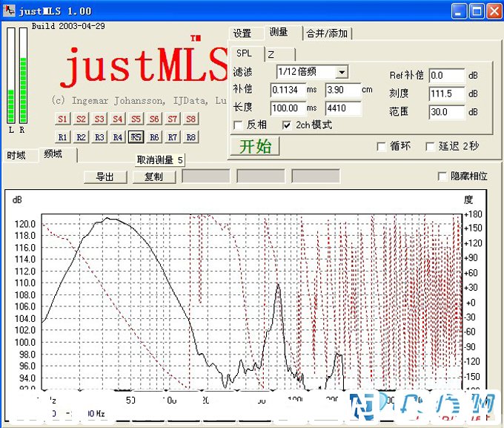Image resolution: width=504 pixels, height=428 pixels.
Task: Recall measurement R7
Action: pos(173,137)
